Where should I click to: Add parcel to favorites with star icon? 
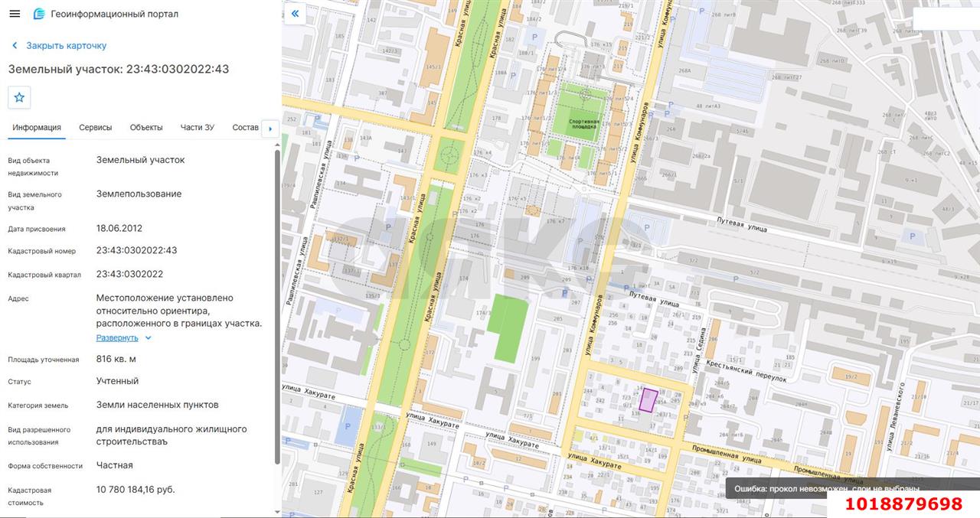(19, 97)
